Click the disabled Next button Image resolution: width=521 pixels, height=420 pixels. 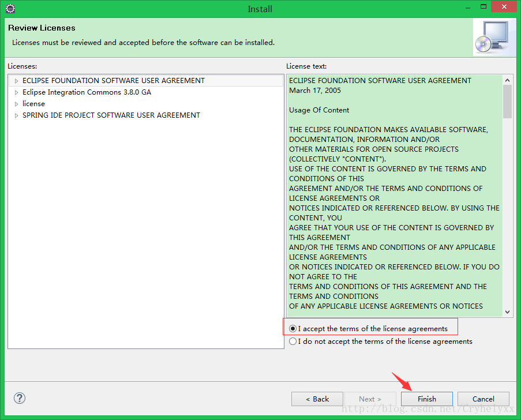pos(370,399)
